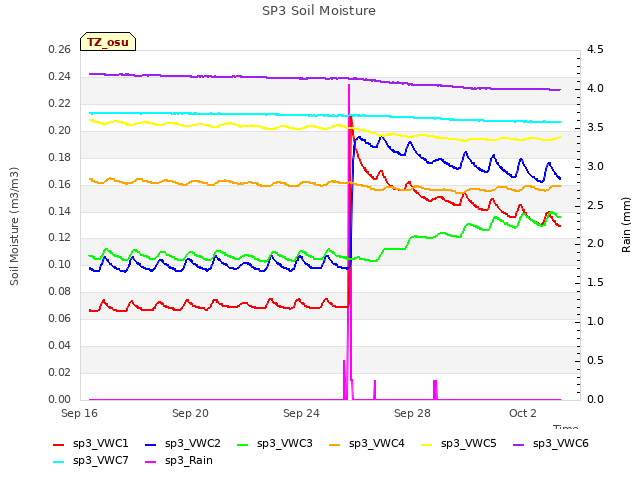Click the sp3_Rain legend label
The height and width of the screenshot is (480, 640).
tap(189, 460)
